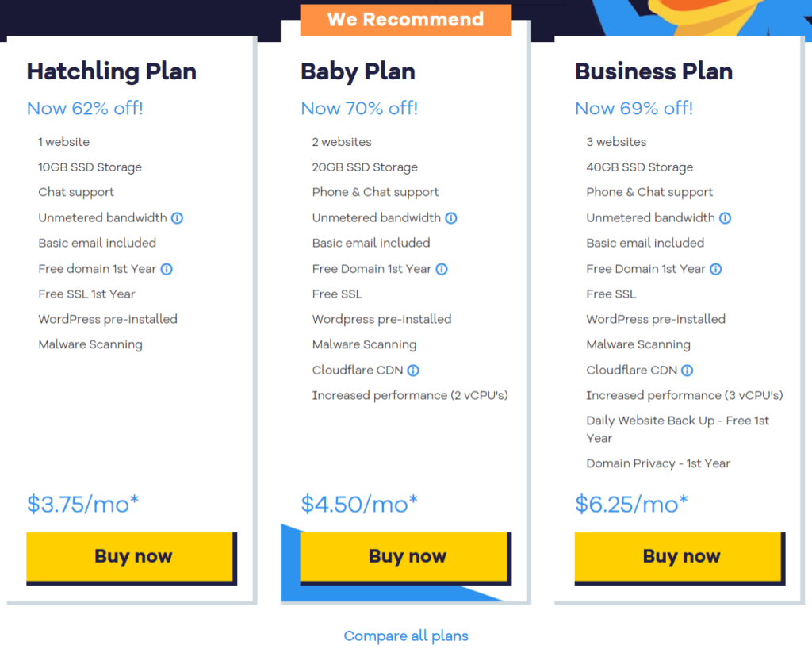Viewport: 812px width, 649px height.
Task: Click Buy now under Baby Plan
Action: point(405,556)
